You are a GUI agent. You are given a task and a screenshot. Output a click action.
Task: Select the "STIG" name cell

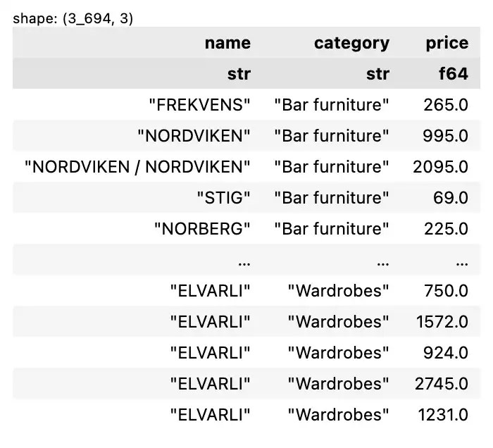(x=224, y=198)
